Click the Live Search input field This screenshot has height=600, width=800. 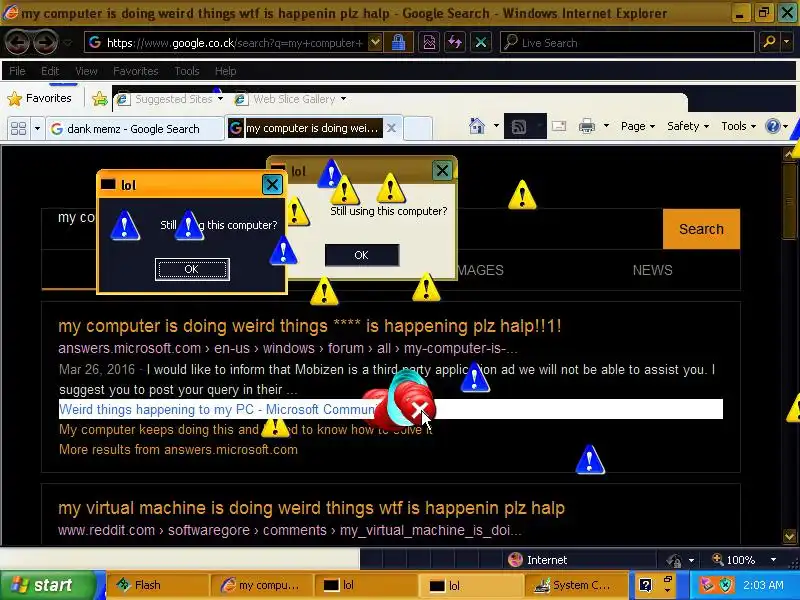point(627,42)
